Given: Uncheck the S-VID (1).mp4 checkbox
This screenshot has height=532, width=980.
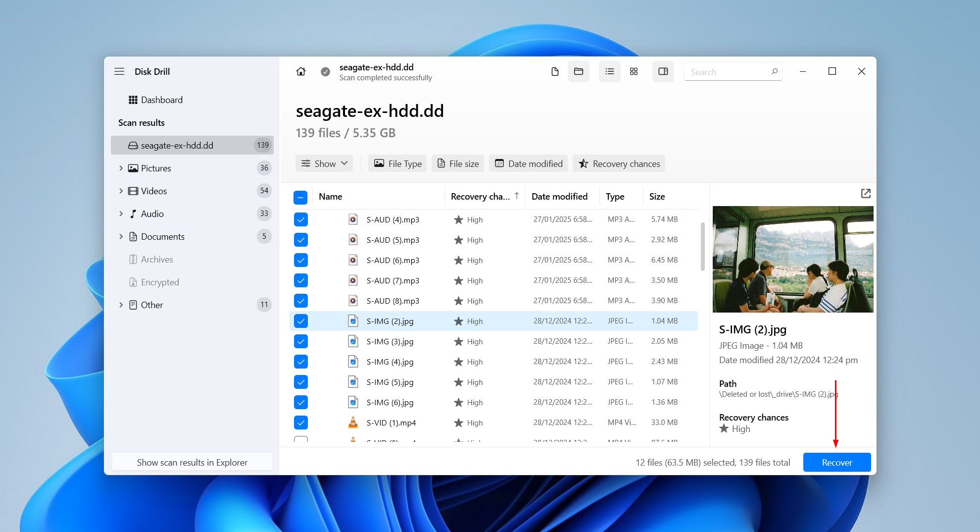Looking at the screenshot, I should point(301,423).
